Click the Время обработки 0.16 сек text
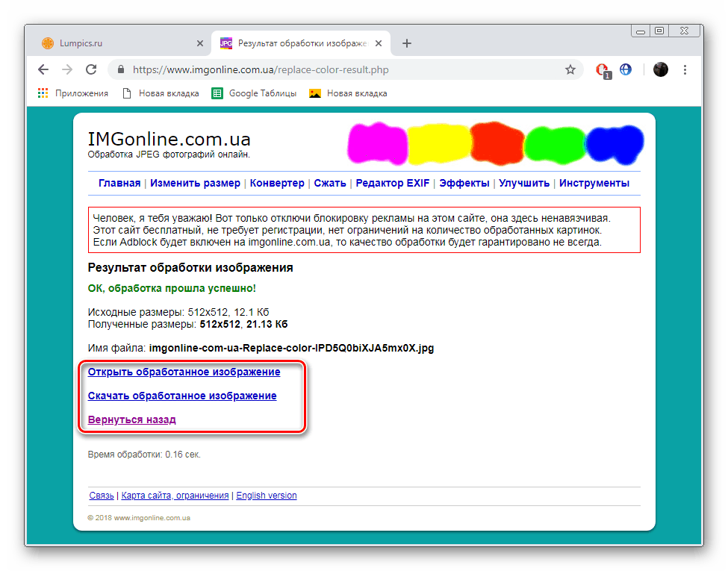The height and width of the screenshot is (571, 728). (144, 455)
